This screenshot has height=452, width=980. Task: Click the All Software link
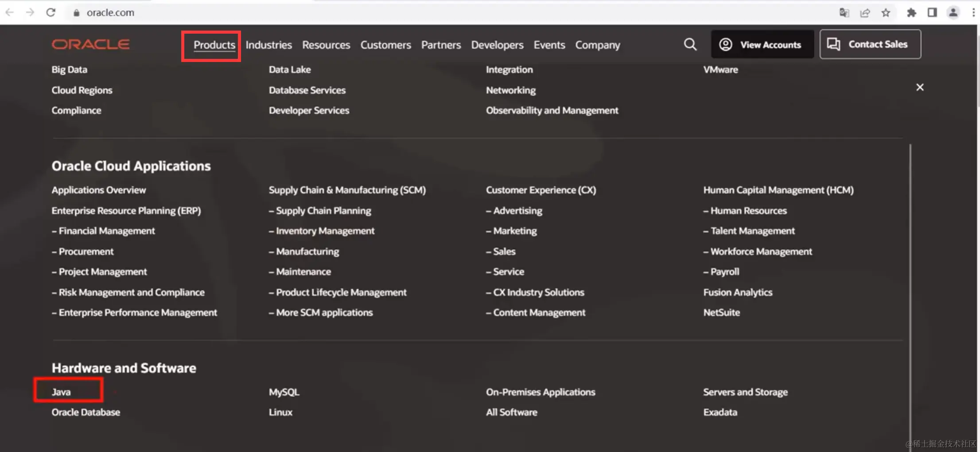(x=512, y=412)
